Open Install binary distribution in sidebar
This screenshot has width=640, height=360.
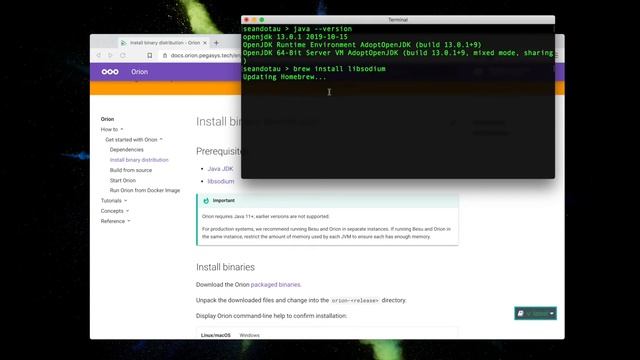[139, 160]
